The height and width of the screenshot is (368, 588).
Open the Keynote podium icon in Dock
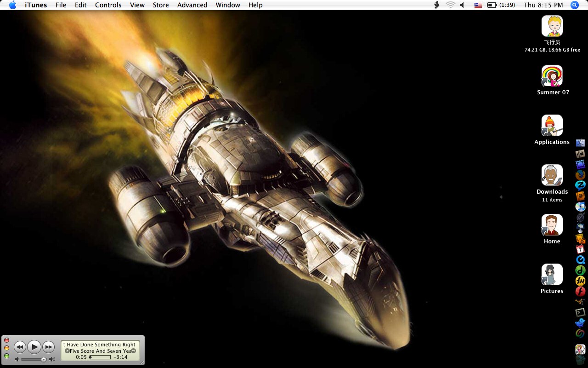point(580,228)
